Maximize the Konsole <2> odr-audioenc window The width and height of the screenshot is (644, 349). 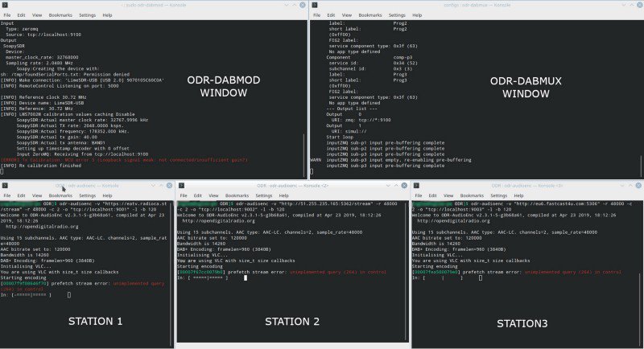[396, 186]
